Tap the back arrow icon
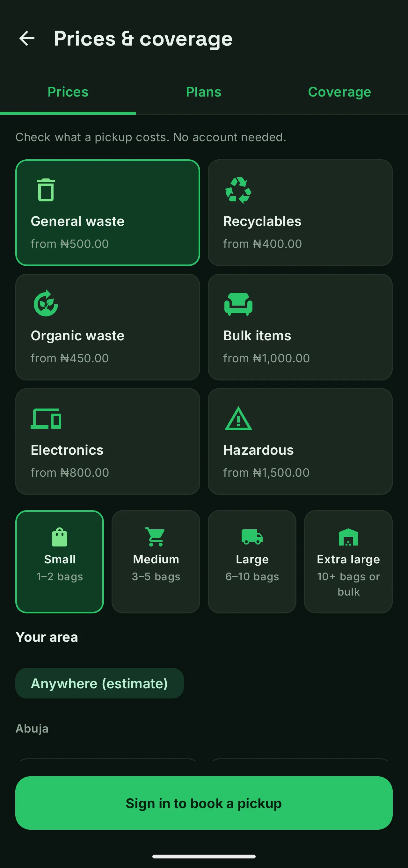408x868 pixels. (27, 38)
